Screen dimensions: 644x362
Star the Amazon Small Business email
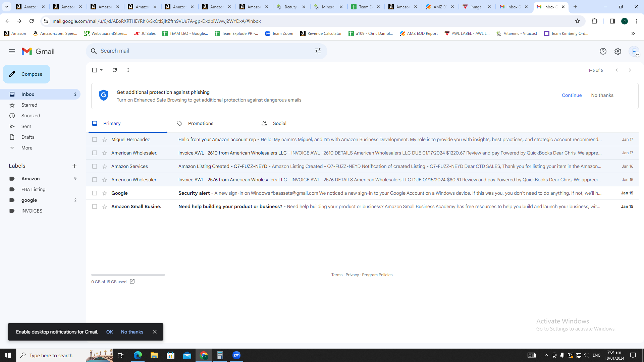pos(105,206)
